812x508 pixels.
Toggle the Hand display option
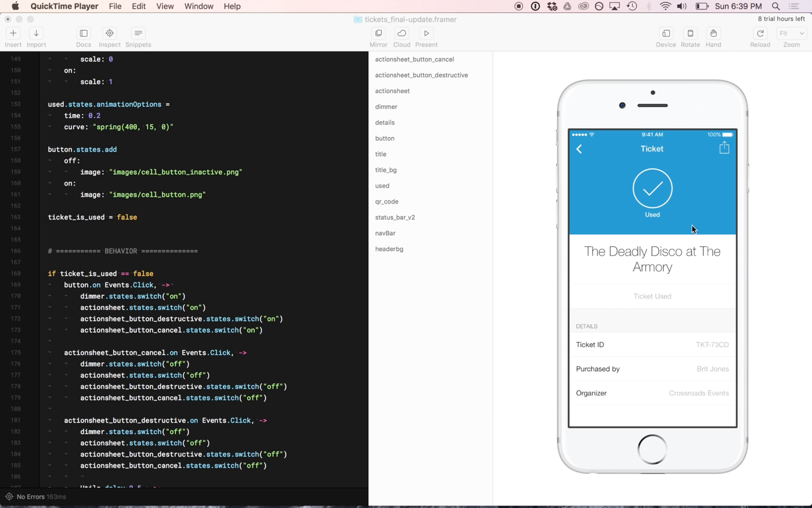pyautogui.click(x=713, y=33)
